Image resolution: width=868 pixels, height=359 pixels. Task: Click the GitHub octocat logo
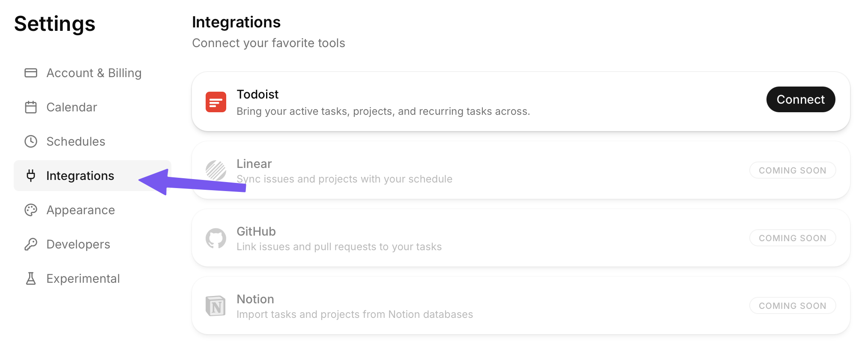click(216, 238)
